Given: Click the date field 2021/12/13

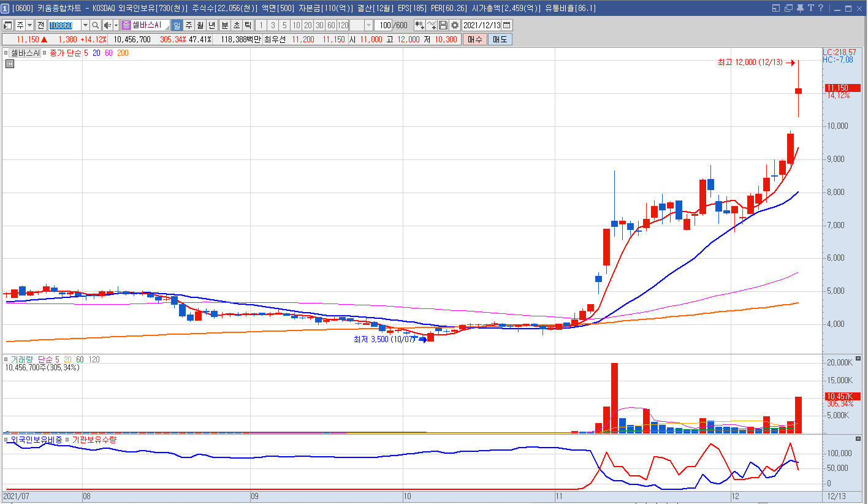Looking at the screenshot, I should coord(482,25).
